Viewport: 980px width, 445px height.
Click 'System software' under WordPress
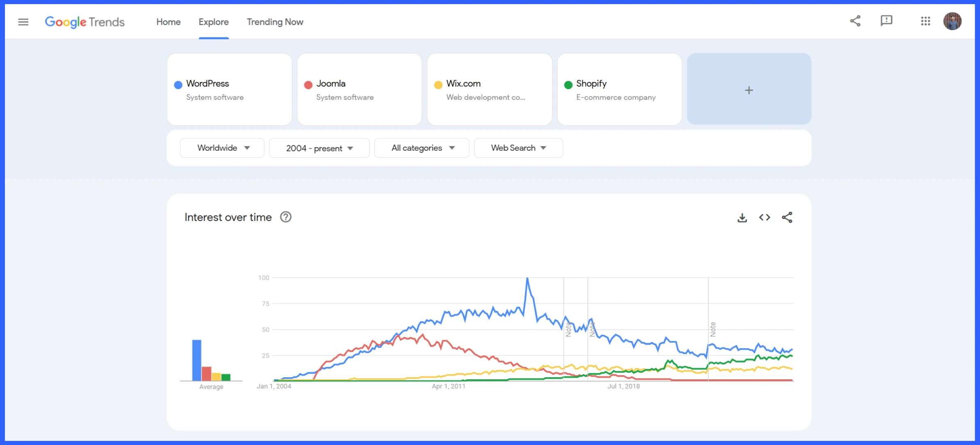coord(215,97)
